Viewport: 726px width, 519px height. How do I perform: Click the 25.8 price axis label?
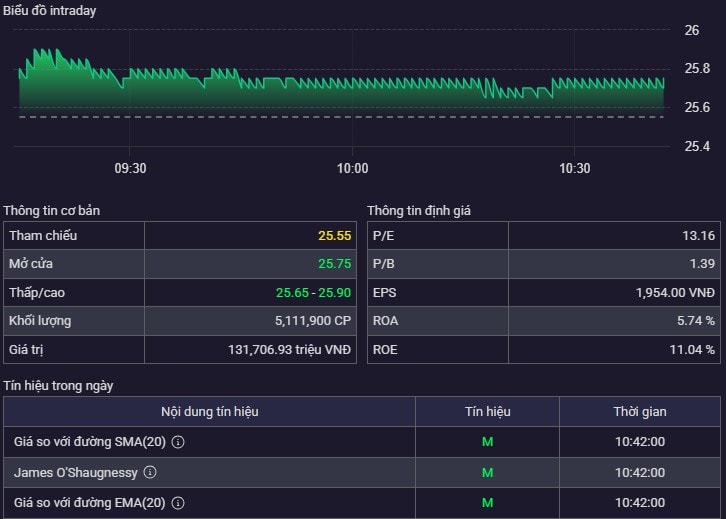click(x=697, y=69)
